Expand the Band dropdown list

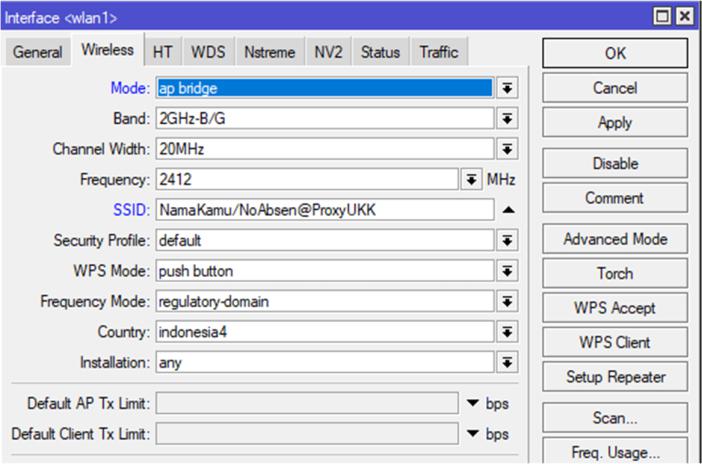[x=508, y=119]
